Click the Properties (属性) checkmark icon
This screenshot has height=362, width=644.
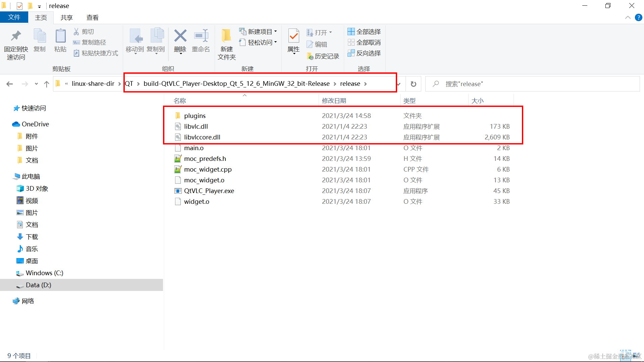[x=293, y=36]
